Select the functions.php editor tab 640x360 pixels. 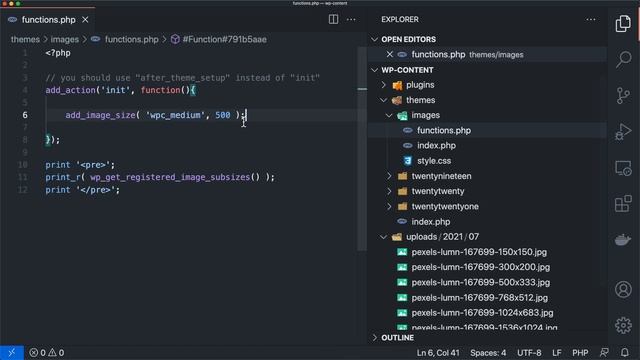(48, 20)
